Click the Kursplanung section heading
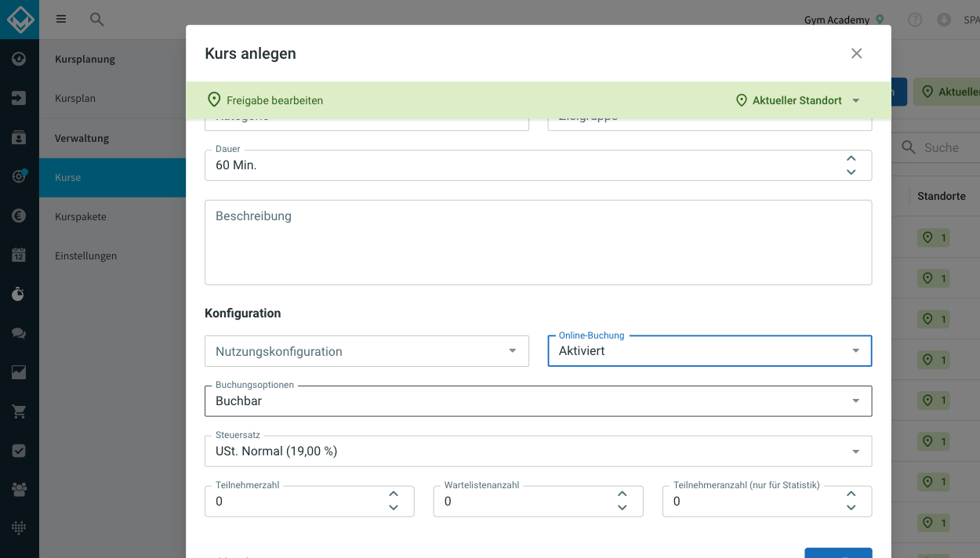This screenshot has width=980, height=558. click(x=85, y=60)
